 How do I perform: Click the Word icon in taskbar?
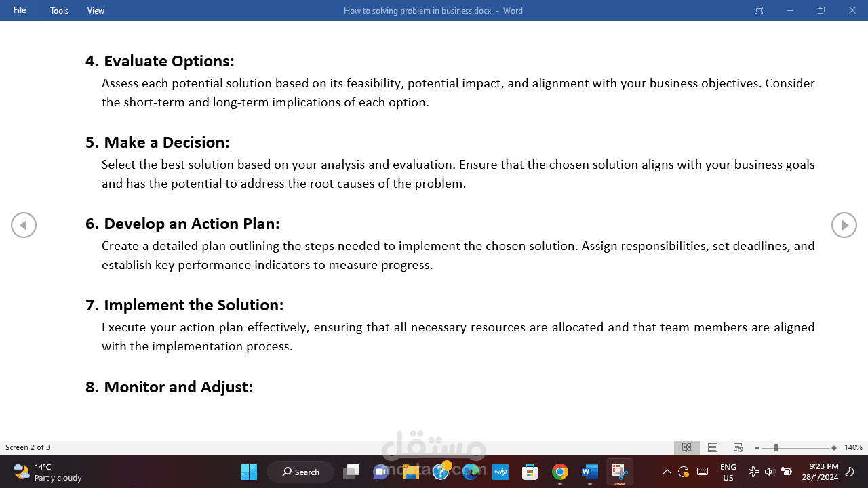590,472
